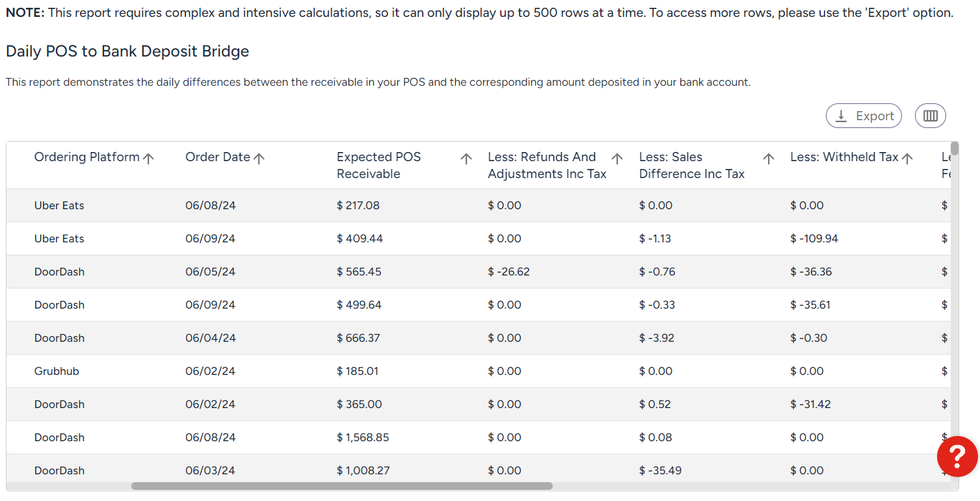
Task: Click the download icon inside Export button
Action: [841, 116]
